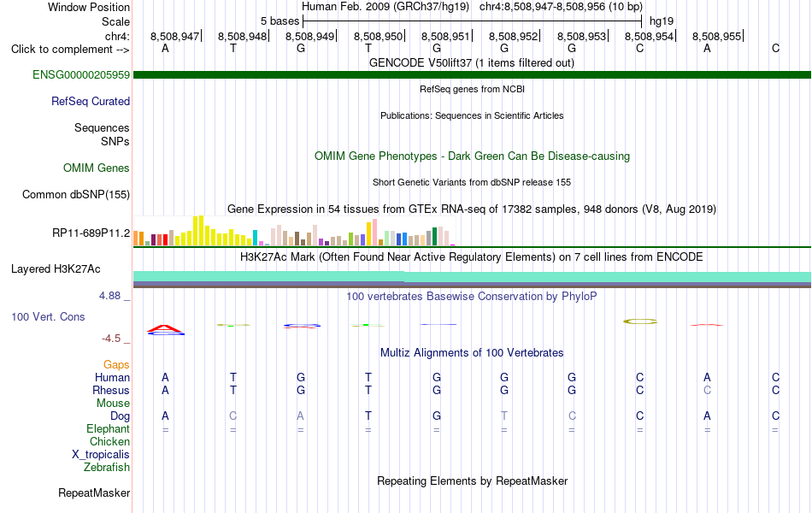The height and width of the screenshot is (513, 812).
Task: Click the 8,508,951 ruler position
Action: tap(445, 36)
